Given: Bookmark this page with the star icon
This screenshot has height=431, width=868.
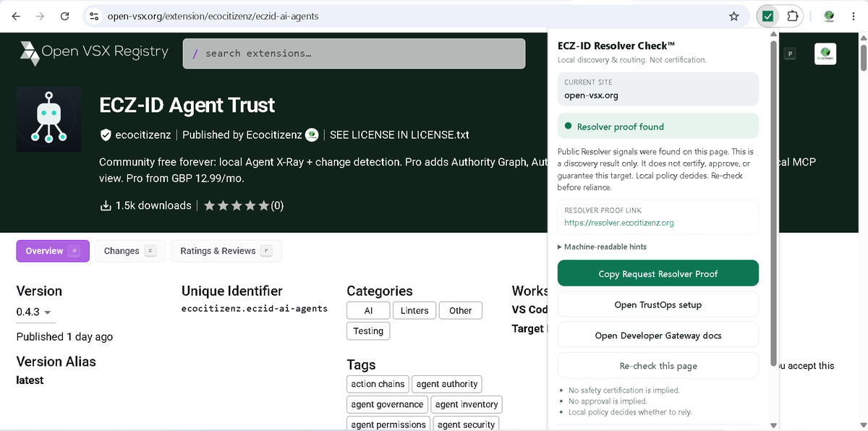Looking at the screenshot, I should click(734, 16).
